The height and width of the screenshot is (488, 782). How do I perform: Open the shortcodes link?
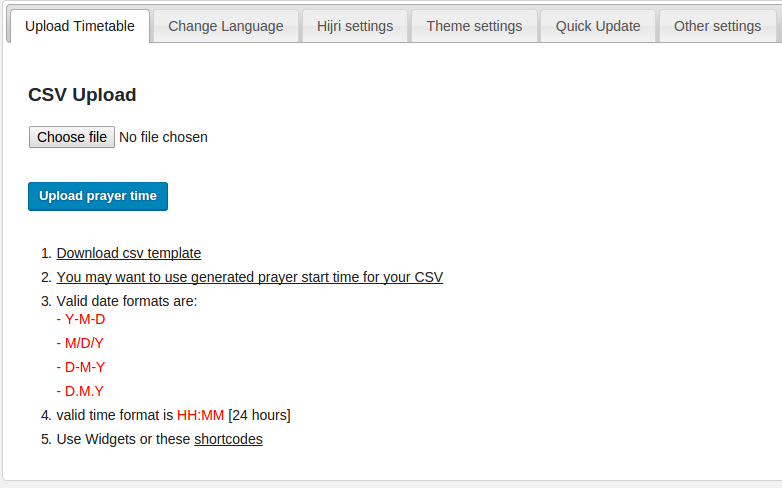pos(228,439)
